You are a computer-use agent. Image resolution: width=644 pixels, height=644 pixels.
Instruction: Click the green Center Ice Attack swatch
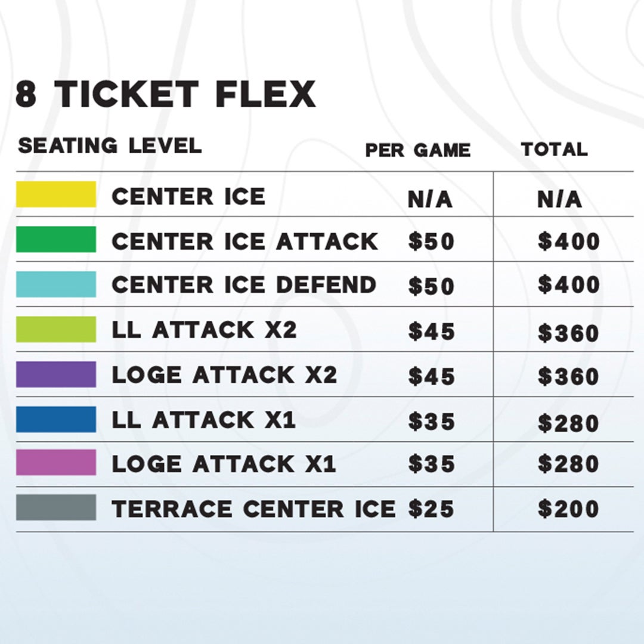(56, 239)
